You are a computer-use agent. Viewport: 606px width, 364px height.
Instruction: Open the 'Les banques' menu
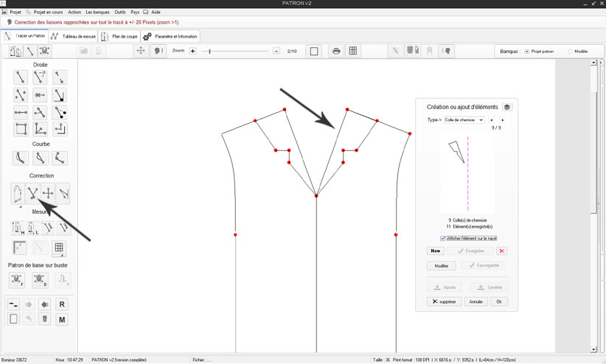point(96,13)
